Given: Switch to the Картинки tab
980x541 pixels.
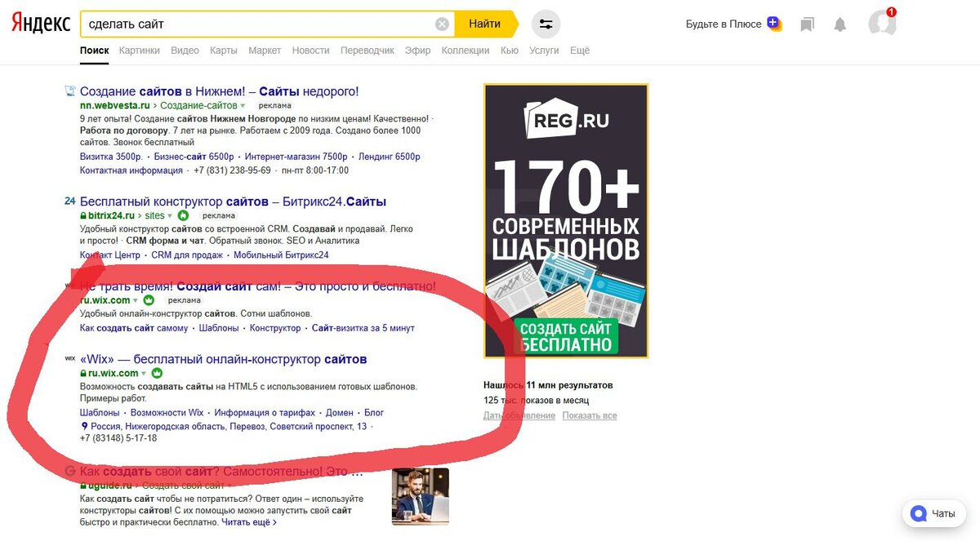Looking at the screenshot, I should click(x=139, y=51).
